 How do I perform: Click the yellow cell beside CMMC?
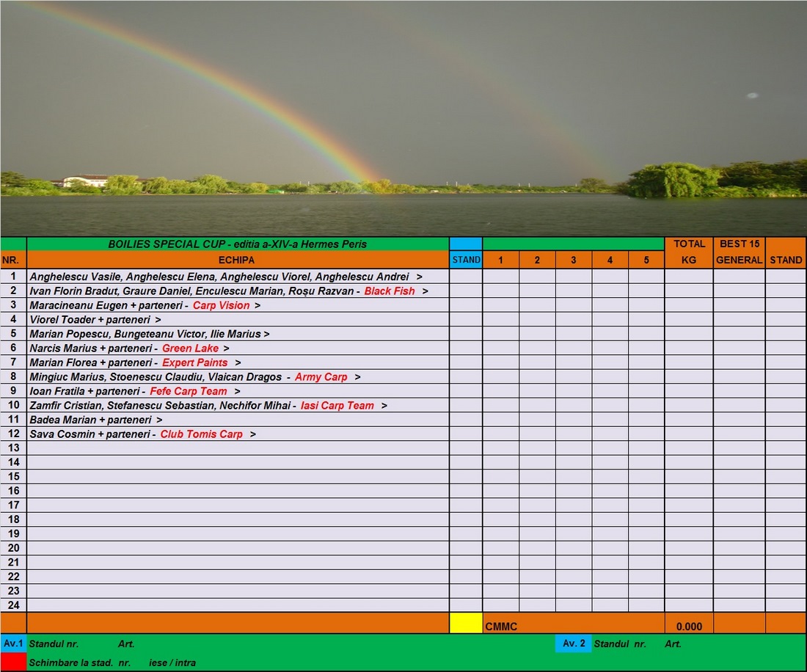point(466,623)
